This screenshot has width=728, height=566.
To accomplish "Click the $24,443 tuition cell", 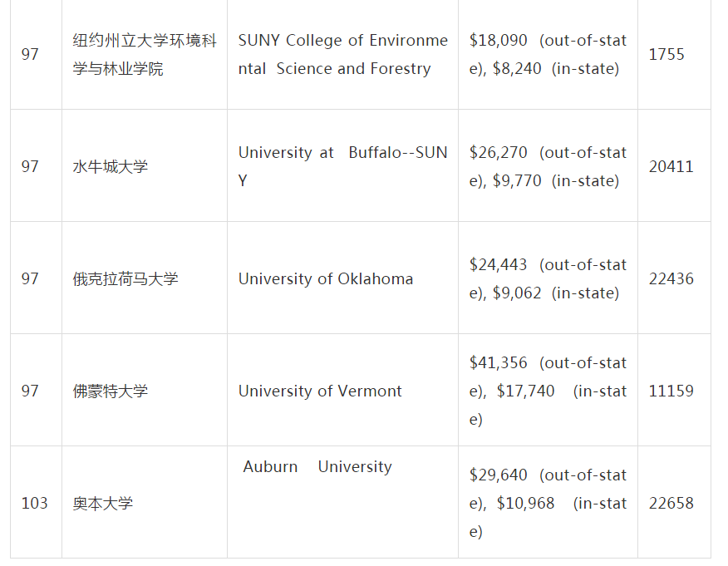I will click(x=548, y=279).
